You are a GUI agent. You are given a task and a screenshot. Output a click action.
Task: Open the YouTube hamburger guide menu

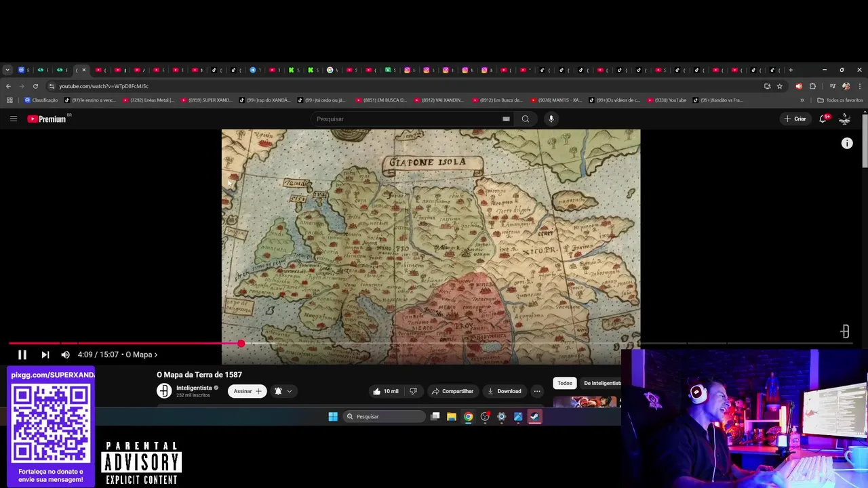click(13, 119)
